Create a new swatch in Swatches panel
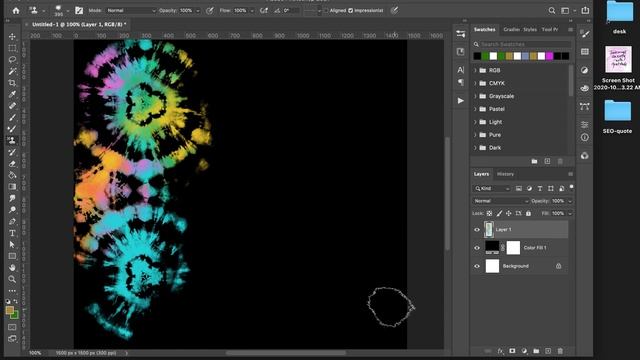The width and height of the screenshot is (640, 360). (547, 161)
